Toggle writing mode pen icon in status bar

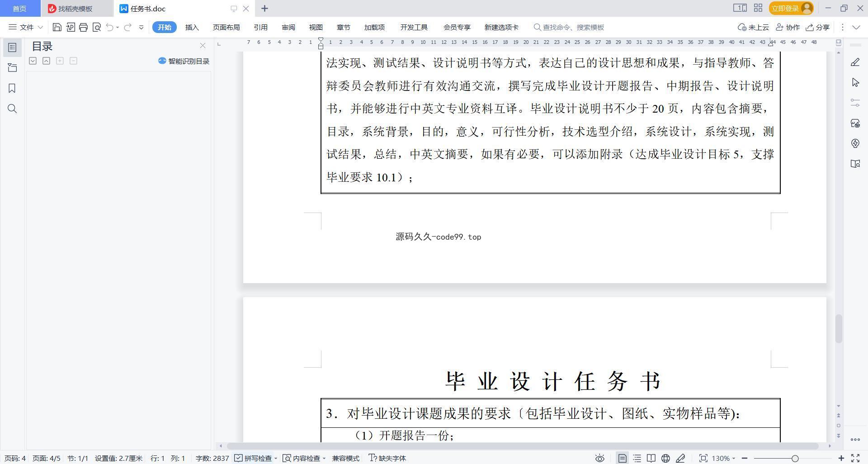click(680, 458)
